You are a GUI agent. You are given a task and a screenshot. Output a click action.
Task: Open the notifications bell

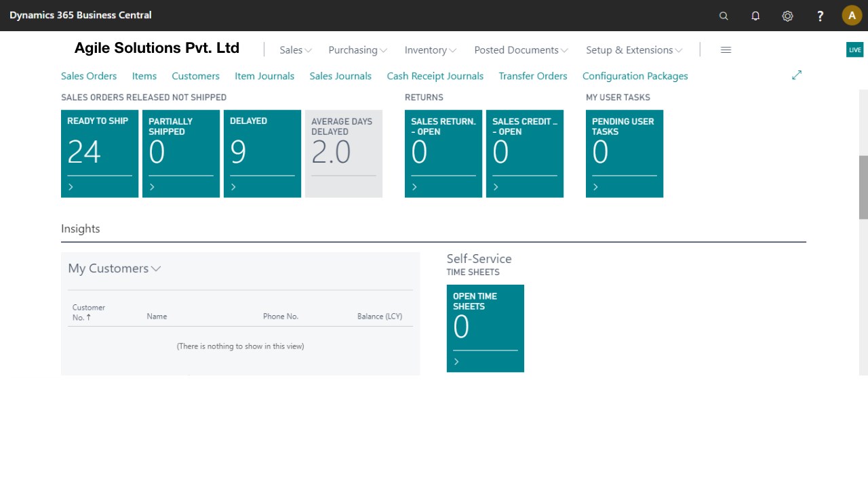coord(755,16)
